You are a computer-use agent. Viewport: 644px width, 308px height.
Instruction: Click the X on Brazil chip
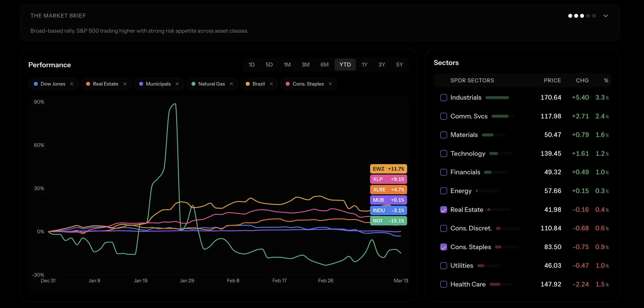(x=271, y=84)
